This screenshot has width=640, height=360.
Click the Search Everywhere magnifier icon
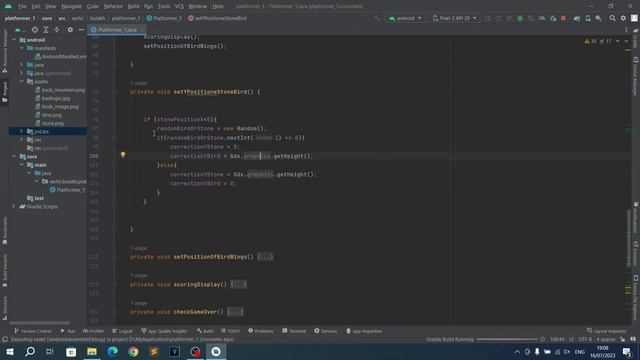pos(612,18)
